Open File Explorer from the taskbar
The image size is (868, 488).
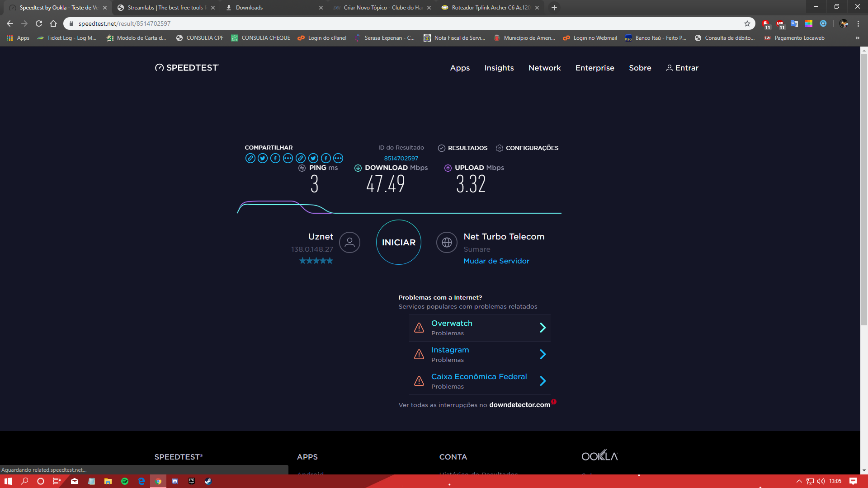point(108,481)
